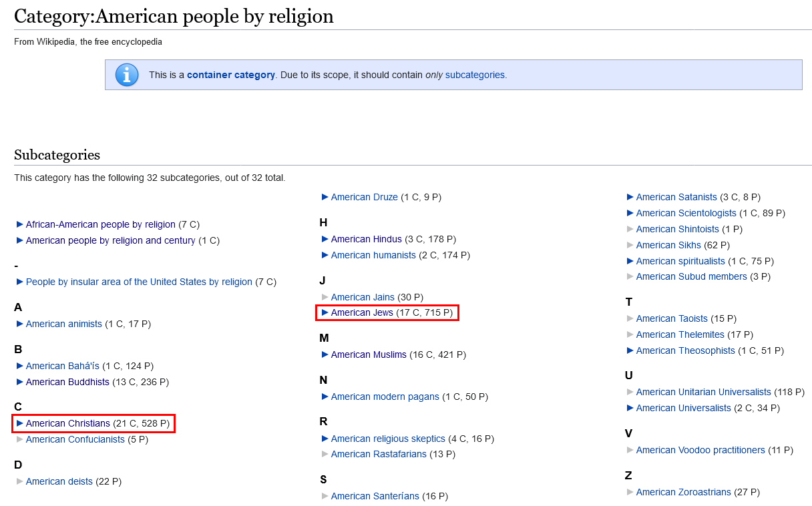Screen dimensions: 812x506
Task: Expand American people by religion and century arrow
Action: coord(20,240)
